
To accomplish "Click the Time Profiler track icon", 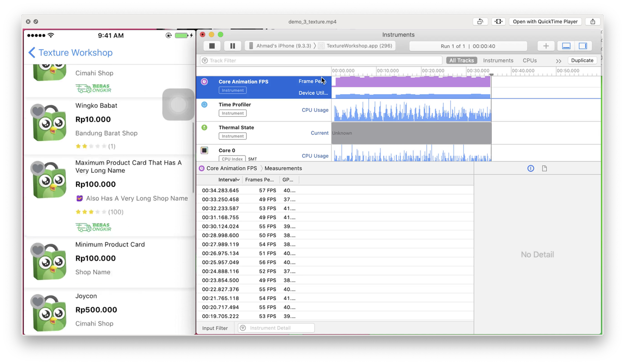I will 205,104.
